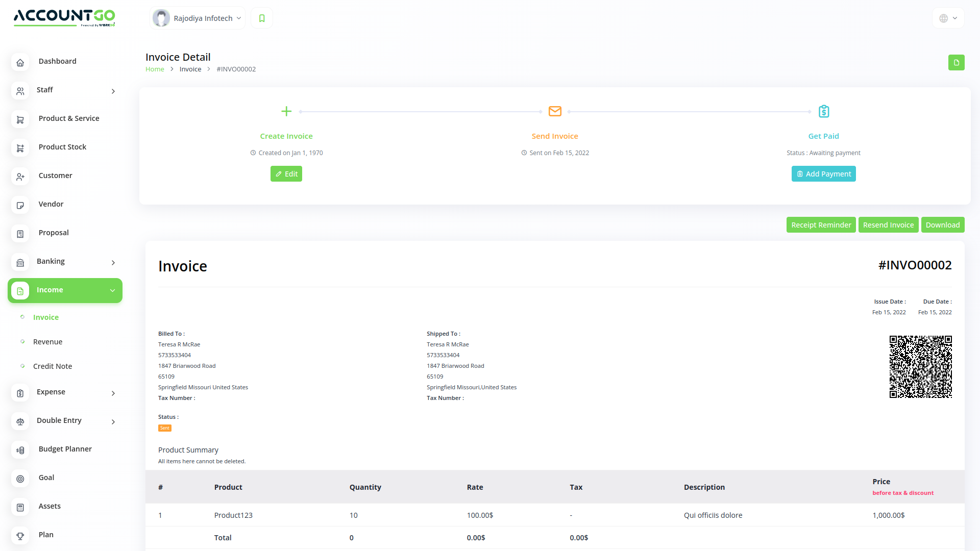Select the bookmark icon beside company selector
This screenshot has width=980, height=551.
262,17
